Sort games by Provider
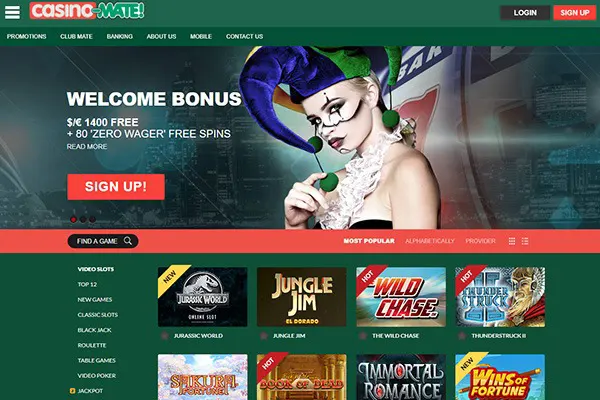 480,241
